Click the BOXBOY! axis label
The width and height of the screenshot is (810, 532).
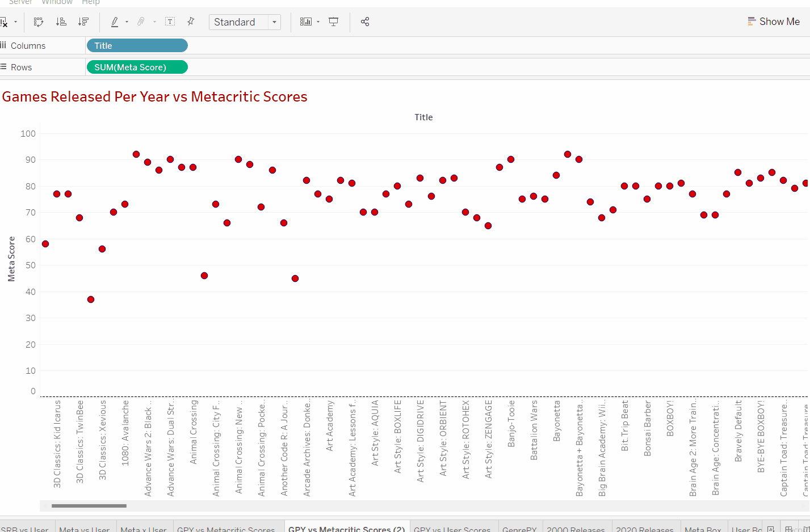[670, 419]
